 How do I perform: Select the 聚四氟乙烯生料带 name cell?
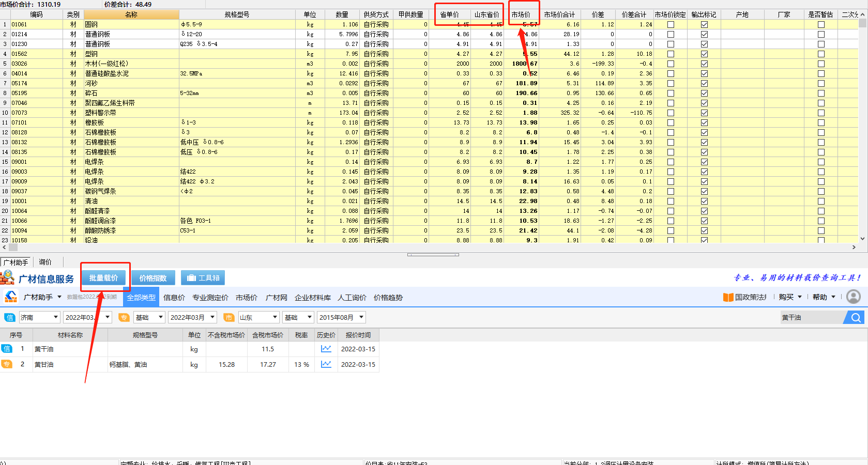(131, 103)
